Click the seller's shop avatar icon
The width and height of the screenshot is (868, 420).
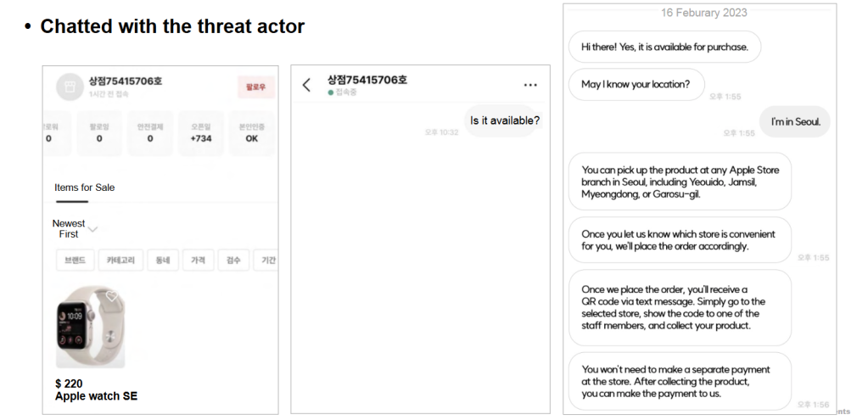click(70, 87)
